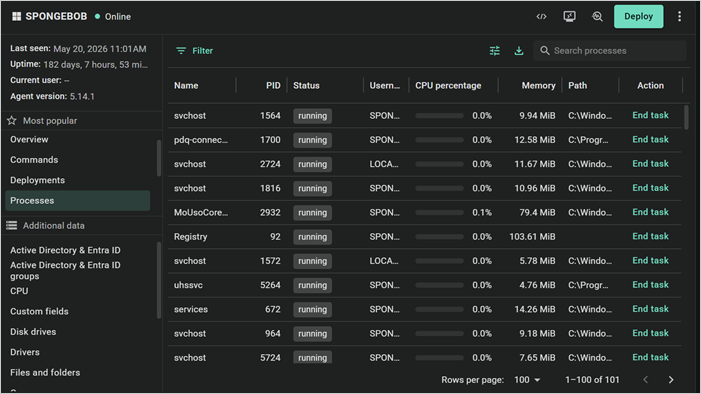Open the Filter options
The height and width of the screenshot is (394, 701).
(194, 51)
